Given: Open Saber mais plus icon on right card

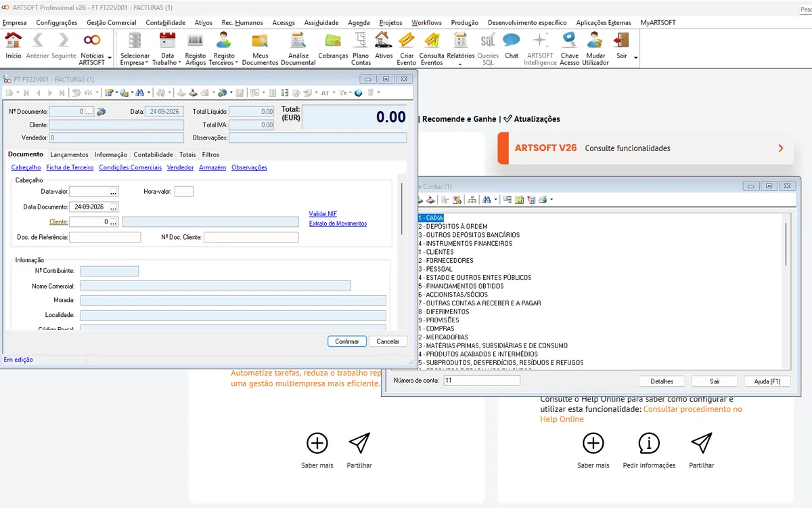Looking at the screenshot, I should pyautogui.click(x=593, y=444).
